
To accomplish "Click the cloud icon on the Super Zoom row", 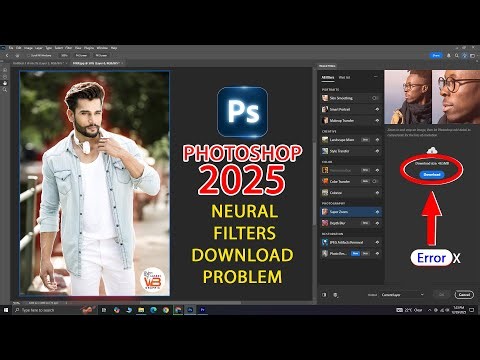I will [x=377, y=212].
